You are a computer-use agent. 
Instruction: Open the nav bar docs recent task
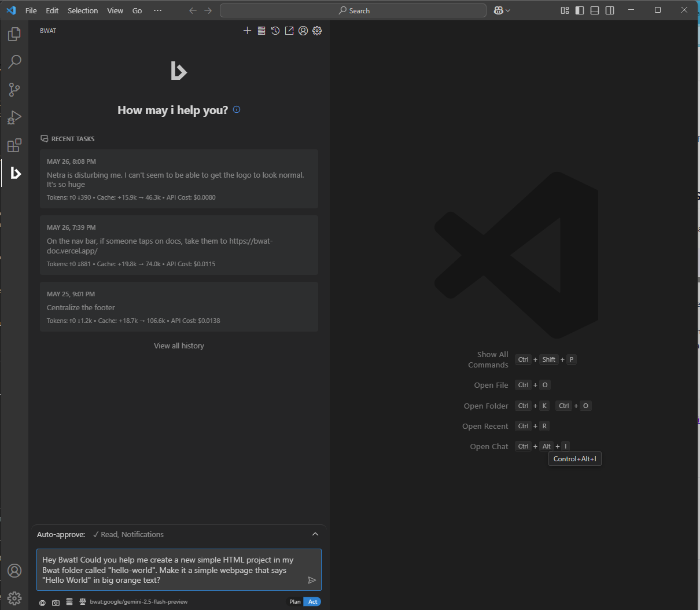pyautogui.click(x=179, y=245)
